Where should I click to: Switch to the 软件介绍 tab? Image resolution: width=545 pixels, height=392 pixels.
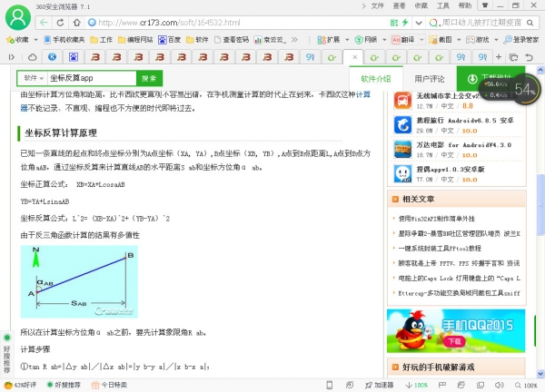(376, 79)
